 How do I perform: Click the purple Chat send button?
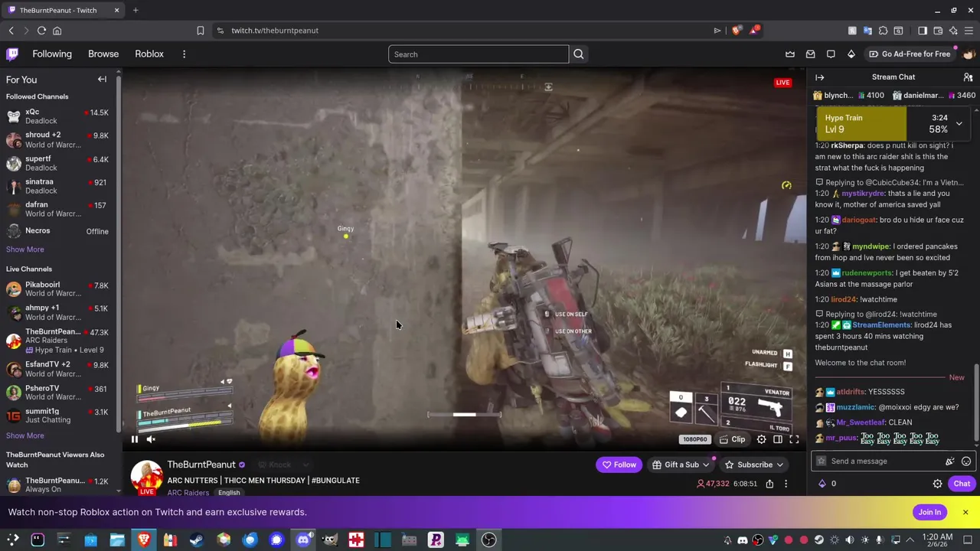[962, 484]
